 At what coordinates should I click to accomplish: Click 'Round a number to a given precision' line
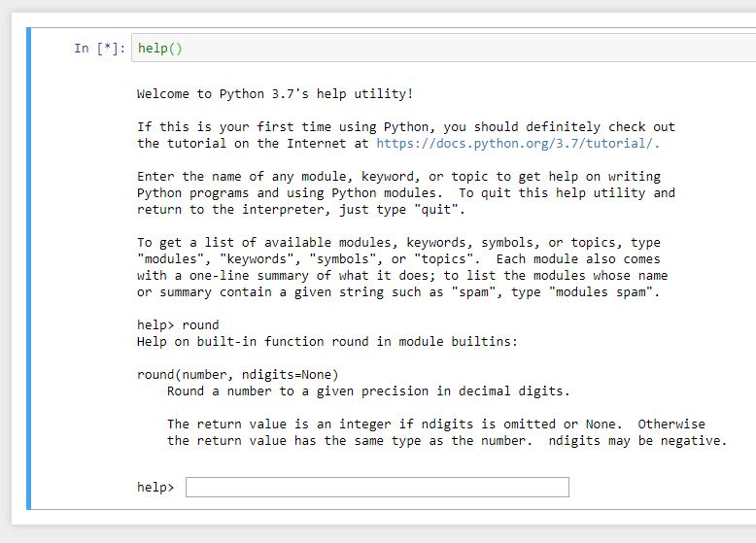368,390
